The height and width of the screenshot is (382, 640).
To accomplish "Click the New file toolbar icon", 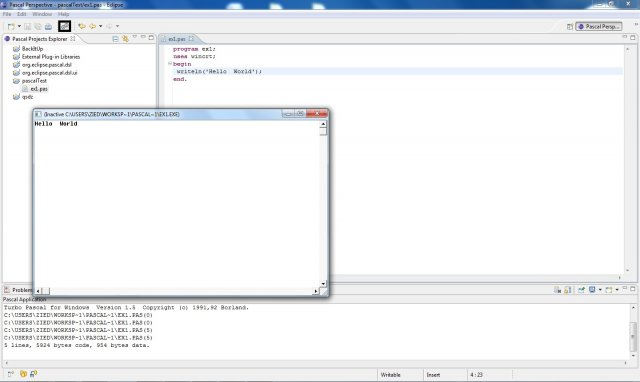I will pos(11,27).
